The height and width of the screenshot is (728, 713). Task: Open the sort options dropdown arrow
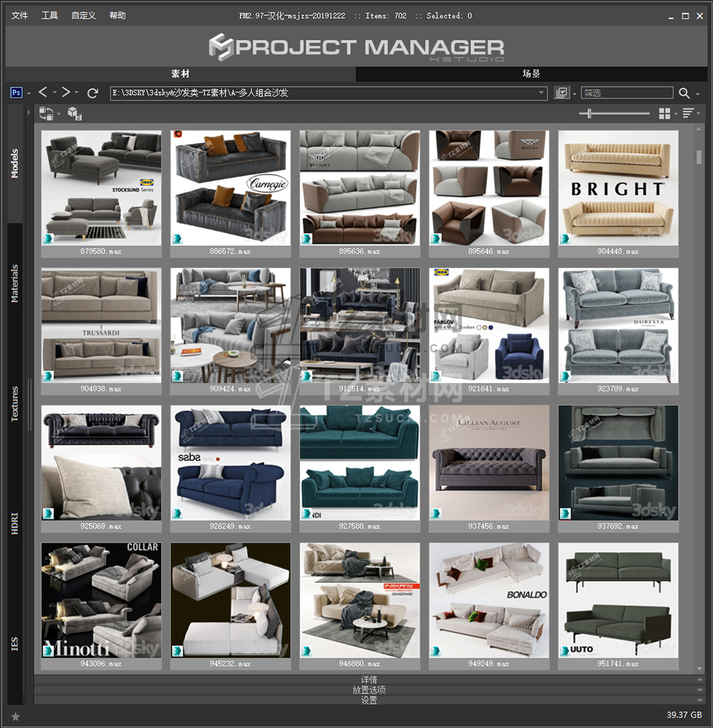pos(698,114)
